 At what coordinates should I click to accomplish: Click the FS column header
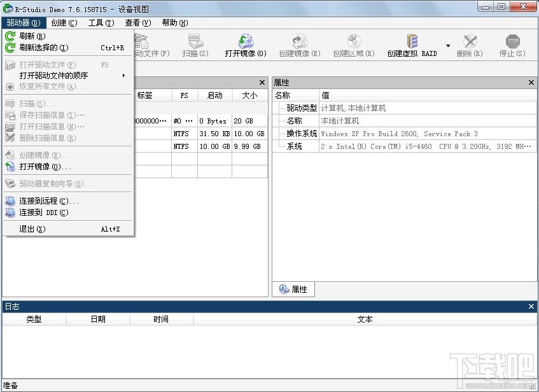[185, 95]
